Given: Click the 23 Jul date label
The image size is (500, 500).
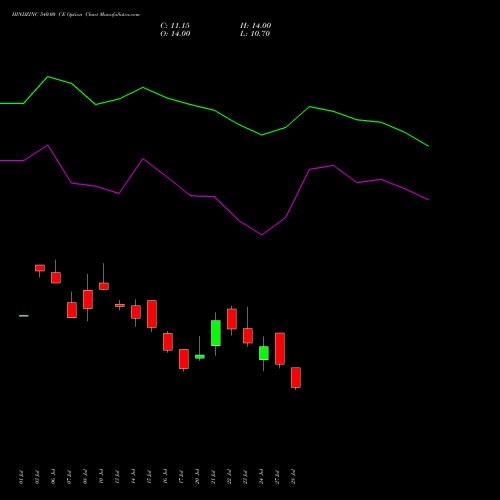Looking at the screenshot, I should 245,477.
